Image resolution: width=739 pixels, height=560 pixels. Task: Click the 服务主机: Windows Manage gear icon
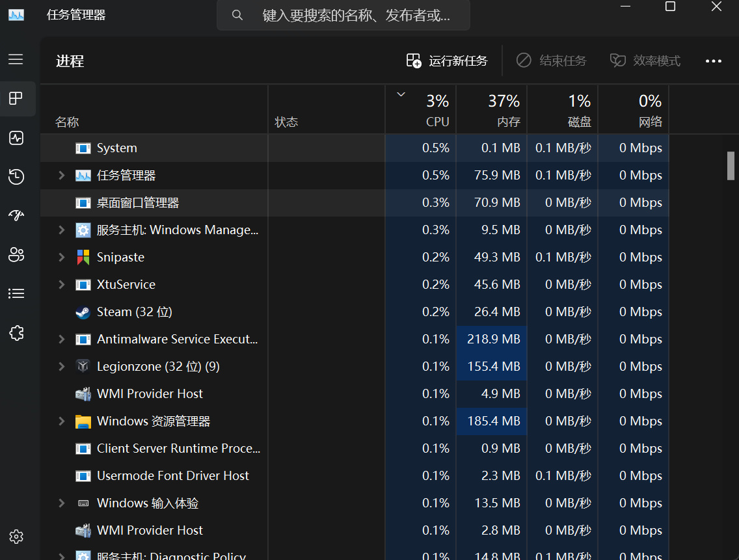[x=83, y=230]
